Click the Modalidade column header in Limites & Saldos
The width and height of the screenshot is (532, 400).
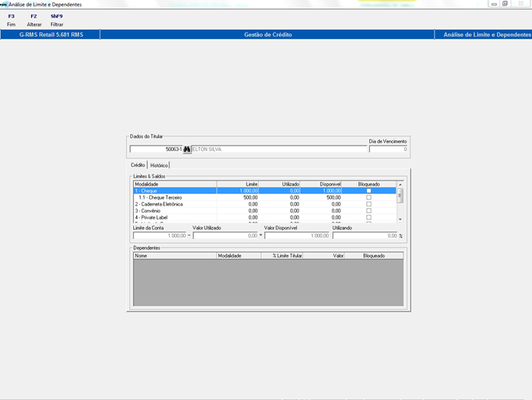pos(175,184)
